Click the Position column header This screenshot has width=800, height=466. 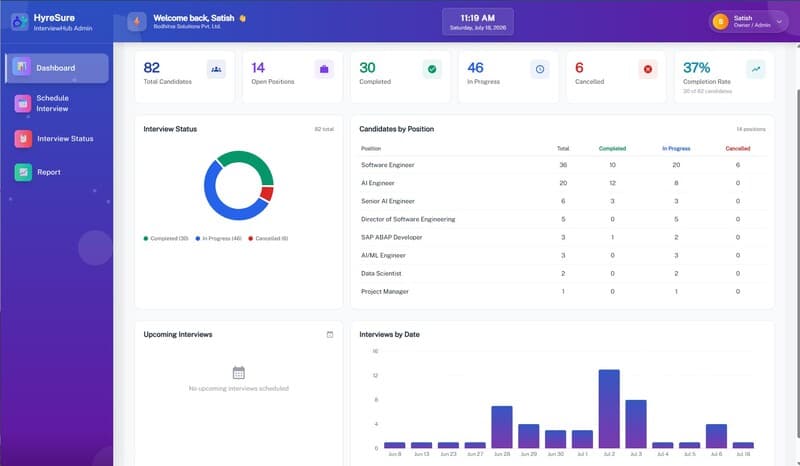371,149
